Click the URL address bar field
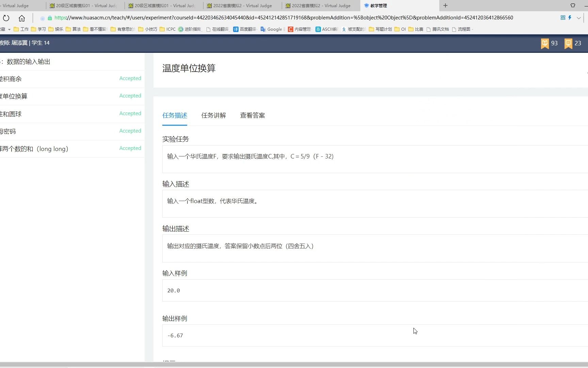The height and width of the screenshot is (368, 588). 283,18
